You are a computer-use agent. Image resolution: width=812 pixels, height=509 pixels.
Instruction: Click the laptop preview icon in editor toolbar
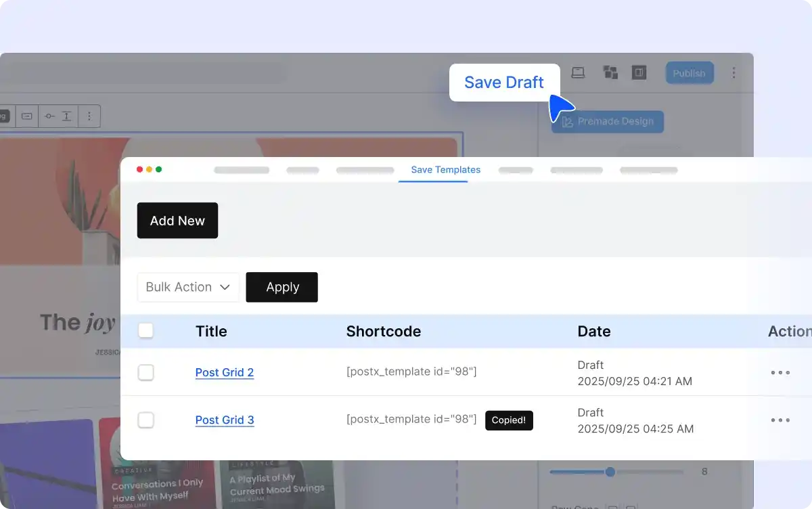click(578, 73)
